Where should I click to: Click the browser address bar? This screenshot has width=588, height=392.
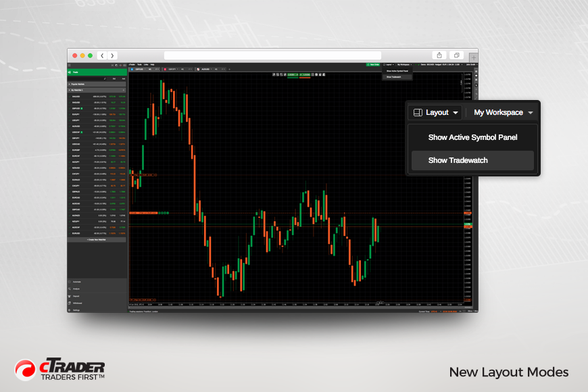tap(272, 55)
